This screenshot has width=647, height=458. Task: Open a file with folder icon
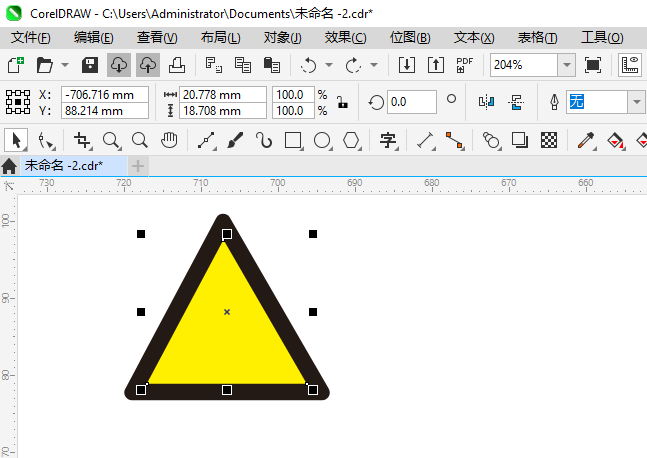tap(45, 65)
